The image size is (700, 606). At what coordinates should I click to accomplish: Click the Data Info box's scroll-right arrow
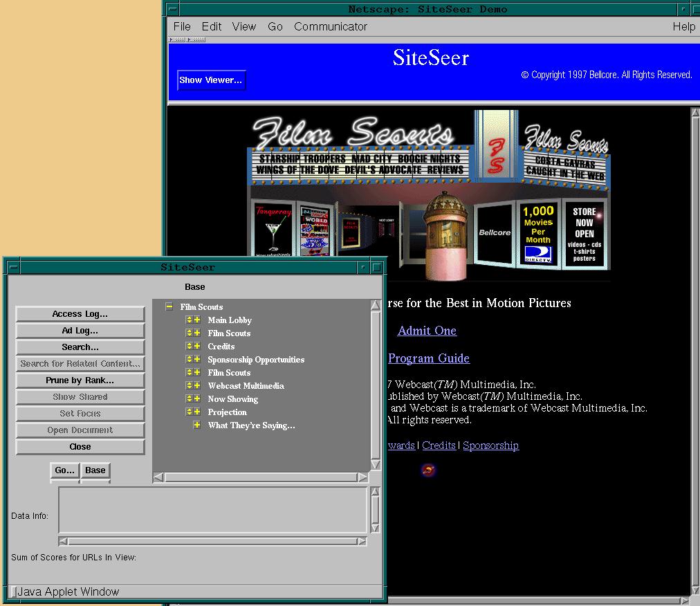tap(362, 541)
